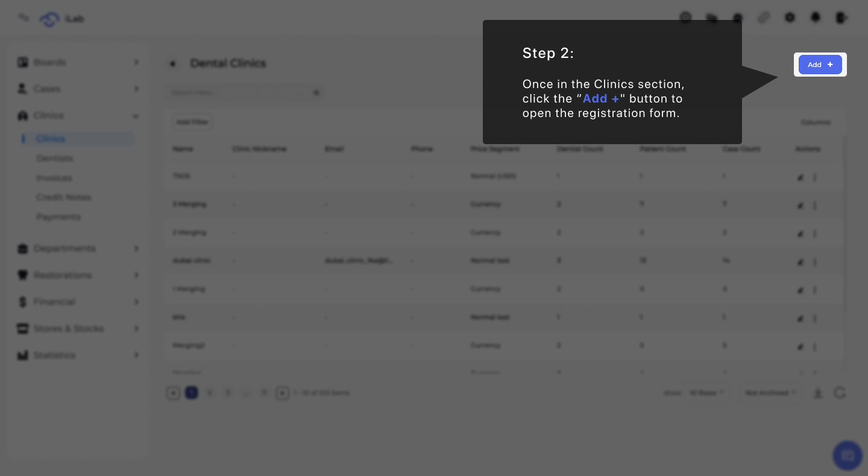Go to previous page arrow

[173, 393]
